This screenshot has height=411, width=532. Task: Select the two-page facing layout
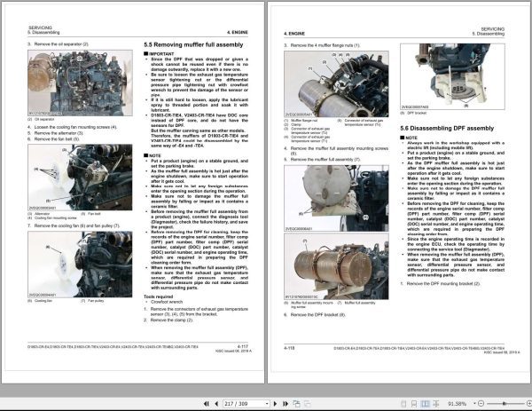coord(425,404)
